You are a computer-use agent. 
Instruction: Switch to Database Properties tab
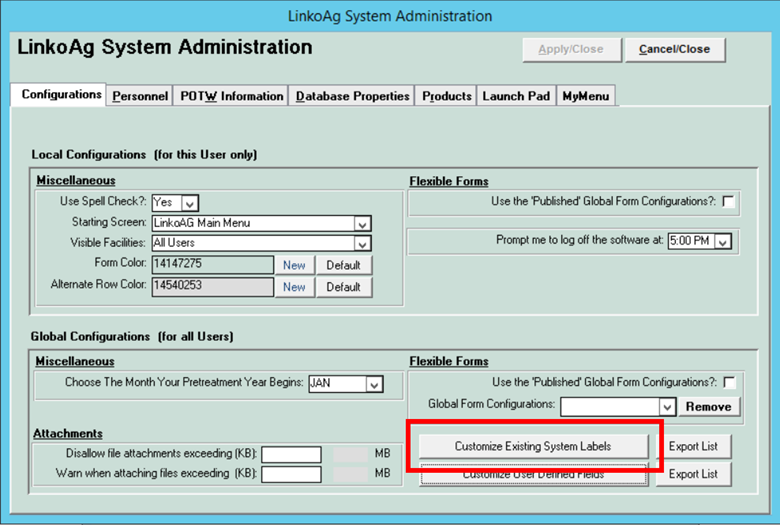tap(352, 96)
